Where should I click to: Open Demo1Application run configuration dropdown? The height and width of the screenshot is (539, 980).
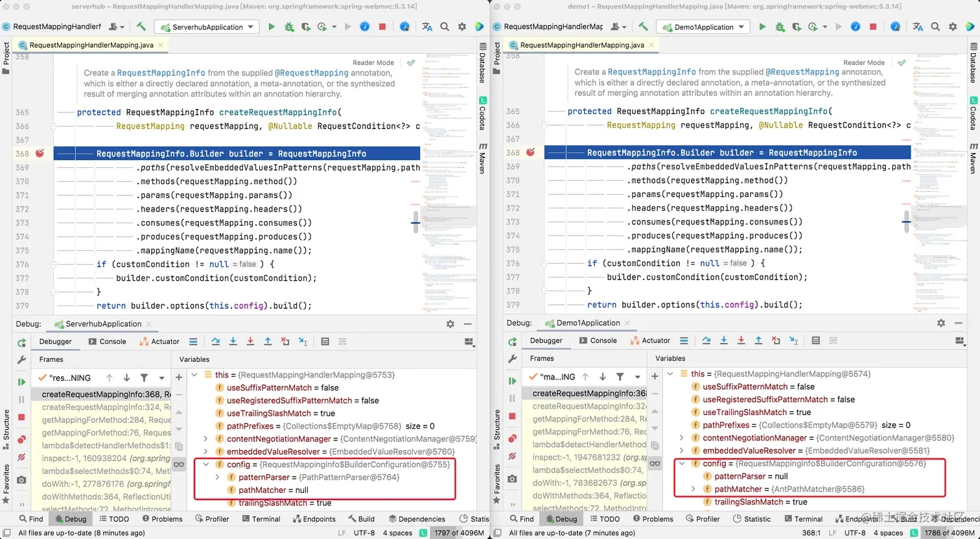(703, 27)
